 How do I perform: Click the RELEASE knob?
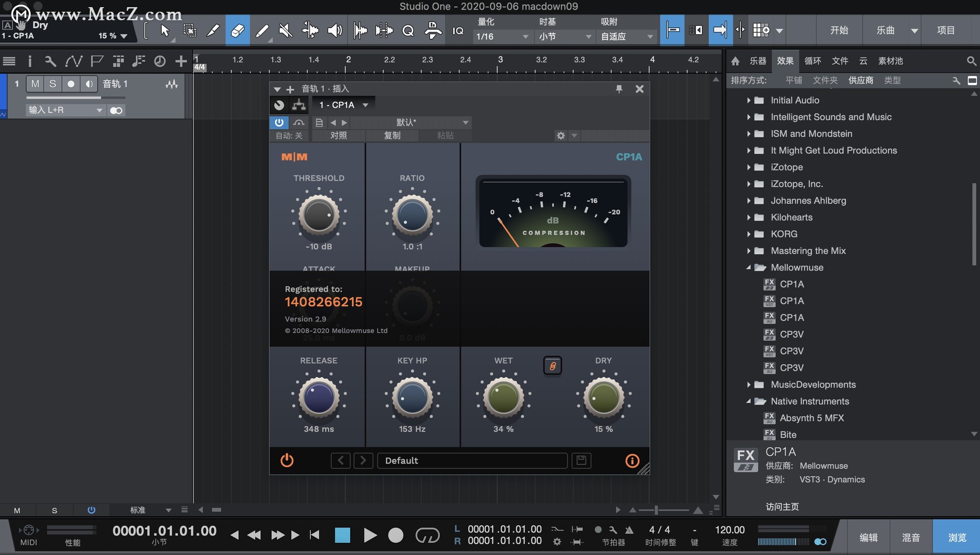pyautogui.click(x=318, y=397)
